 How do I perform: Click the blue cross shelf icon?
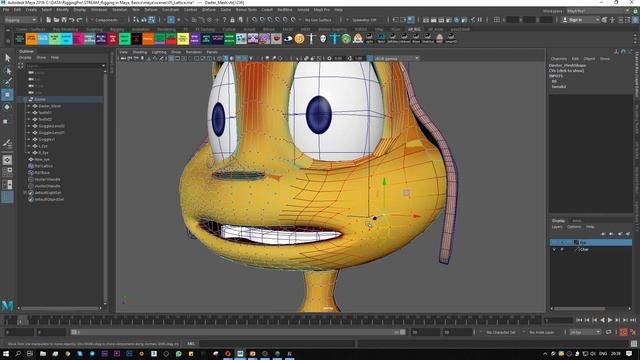[335, 39]
